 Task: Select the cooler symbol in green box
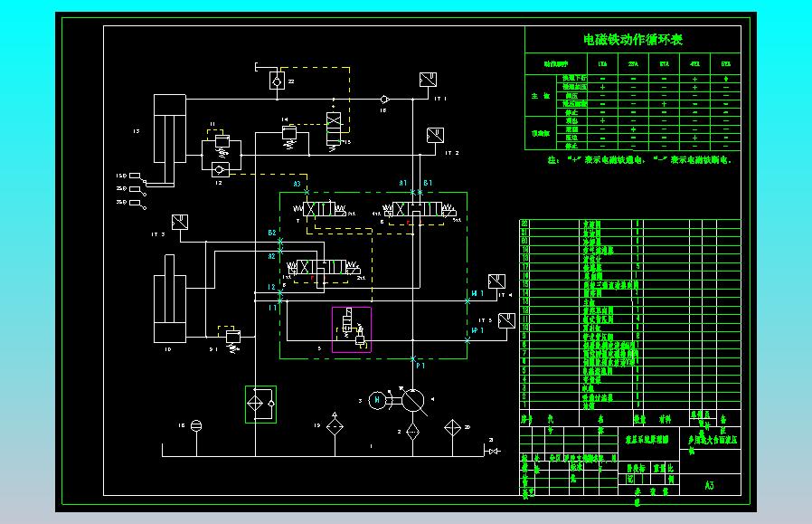[260, 405]
